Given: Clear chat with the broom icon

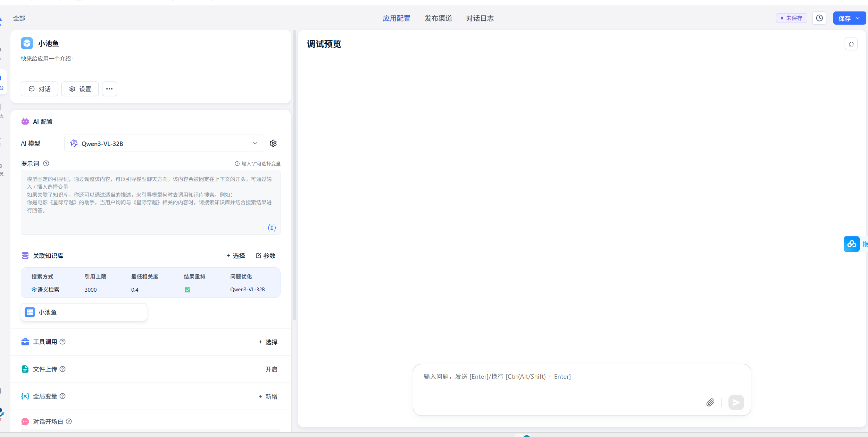Looking at the screenshot, I should (851, 44).
